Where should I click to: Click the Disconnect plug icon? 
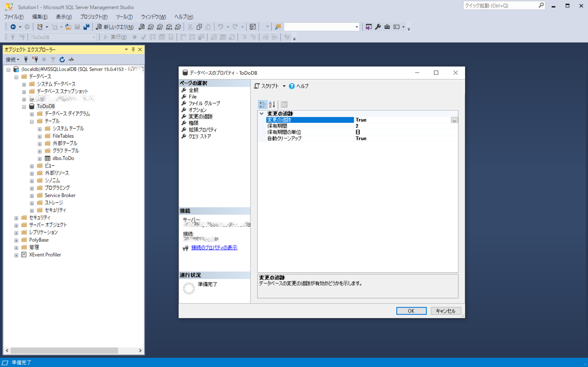35,59
